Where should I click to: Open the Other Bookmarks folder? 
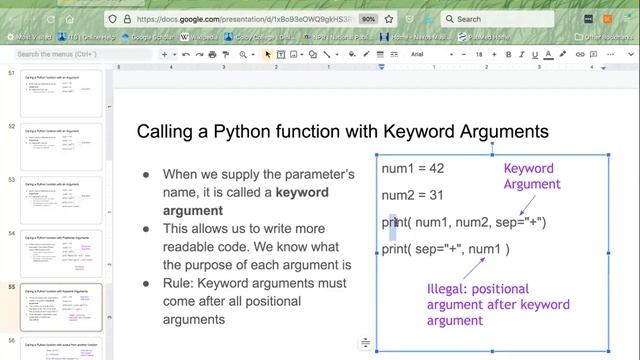tap(603, 37)
